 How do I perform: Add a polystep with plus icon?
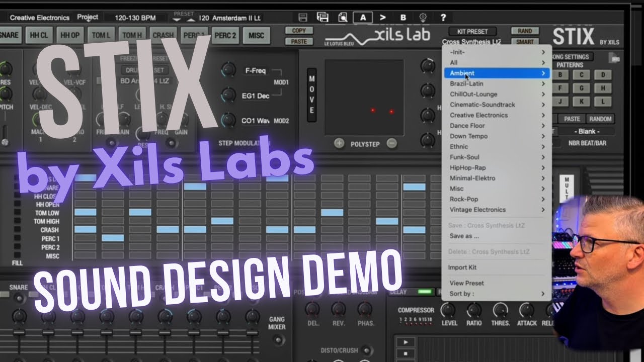[340, 143]
